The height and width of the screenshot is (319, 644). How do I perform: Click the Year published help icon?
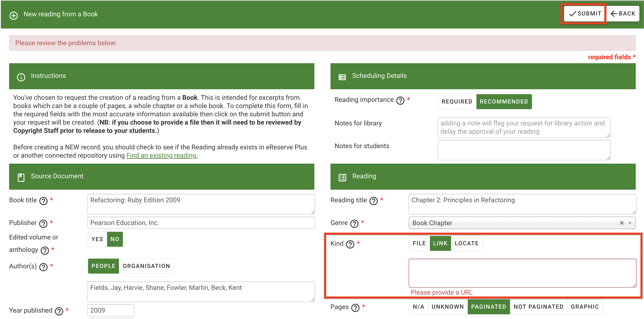point(59,311)
